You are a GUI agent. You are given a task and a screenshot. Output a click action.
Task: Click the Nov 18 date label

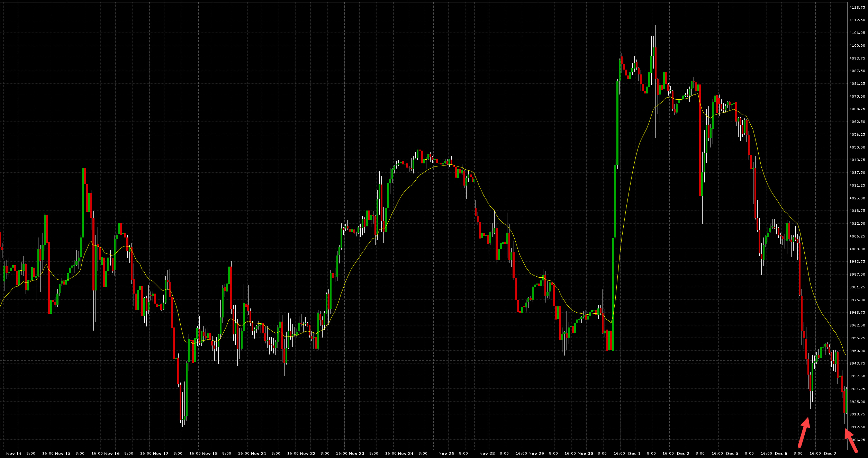pyautogui.click(x=210, y=453)
